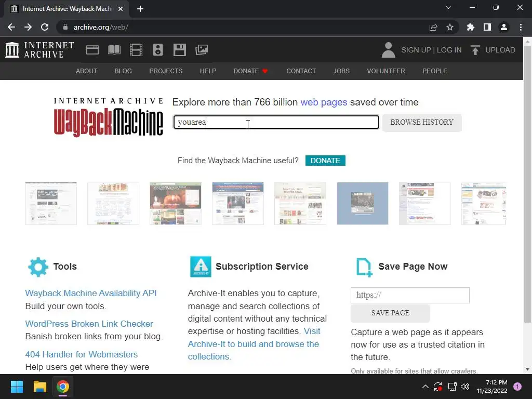Open notification badge in taskbar
Image resolution: width=532 pixels, height=399 pixels.
[517, 387]
